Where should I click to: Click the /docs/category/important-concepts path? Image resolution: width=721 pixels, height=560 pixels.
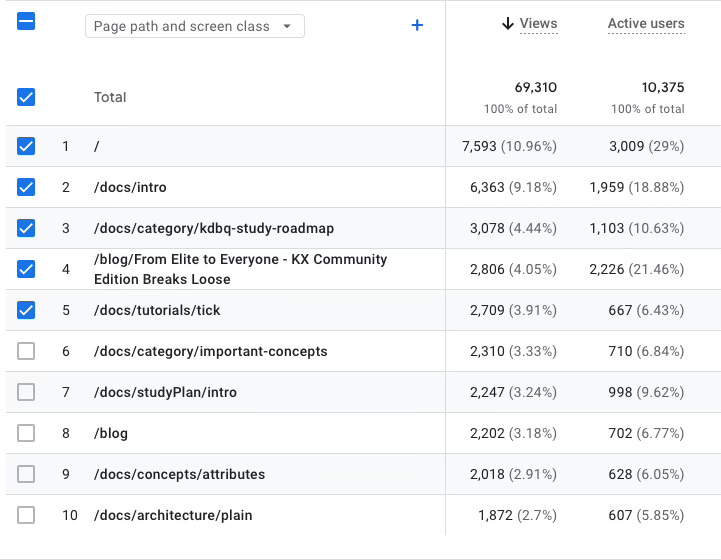[211, 351]
